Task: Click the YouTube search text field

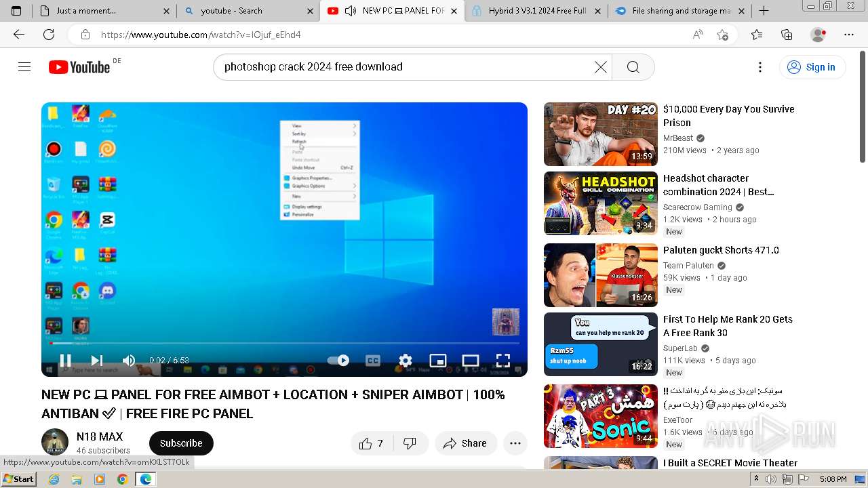Action: click(406, 66)
